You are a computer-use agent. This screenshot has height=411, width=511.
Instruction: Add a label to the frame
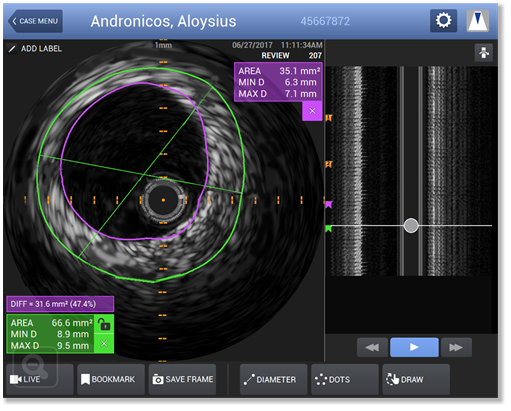tap(35, 49)
